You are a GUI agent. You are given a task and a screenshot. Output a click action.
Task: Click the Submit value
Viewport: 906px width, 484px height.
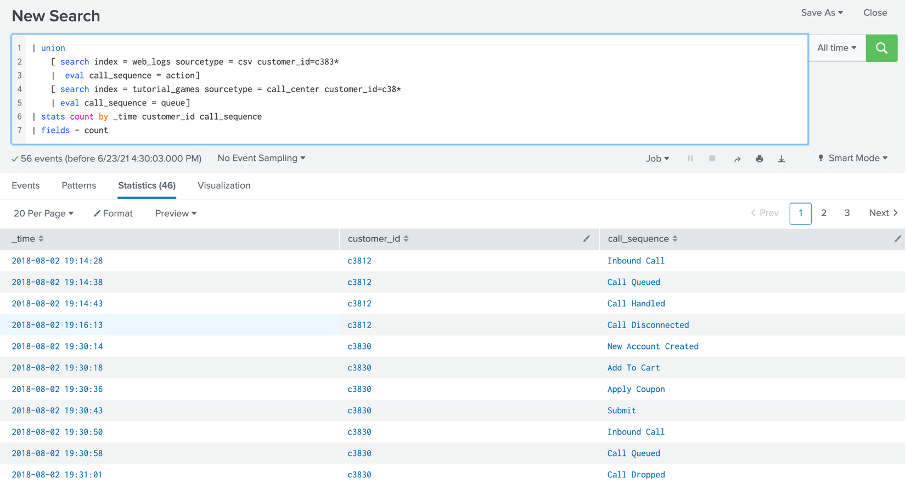pos(621,410)
